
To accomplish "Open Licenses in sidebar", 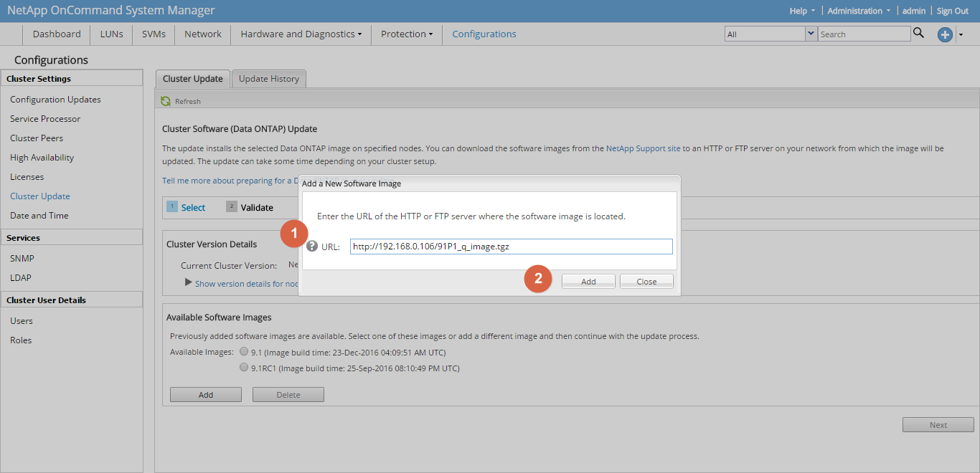I will (27, 177).
